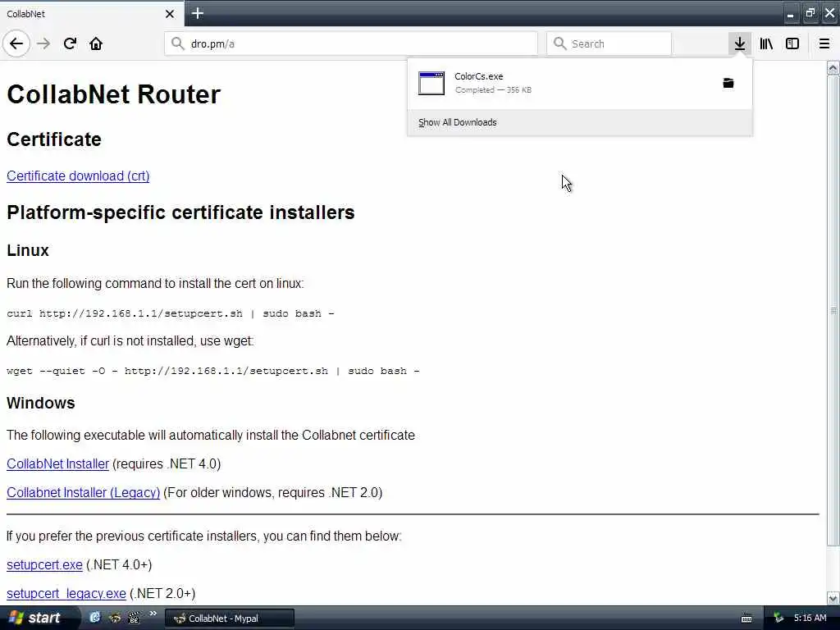The height and width of the screenshot is (630, 840).
Task: Click the 5:16 AM clock
Action: click(810, 619)
